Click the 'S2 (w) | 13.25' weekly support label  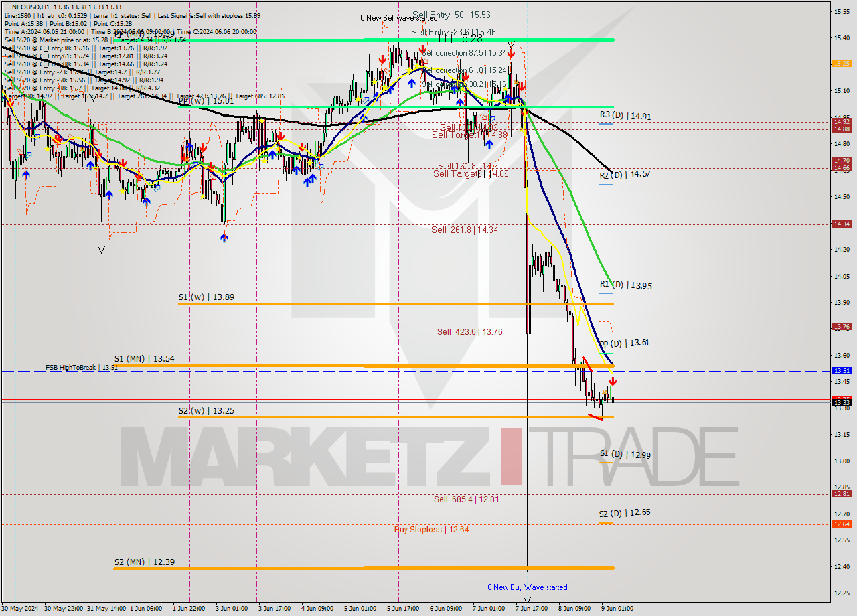pyautogui.click(x=206, y=410)
